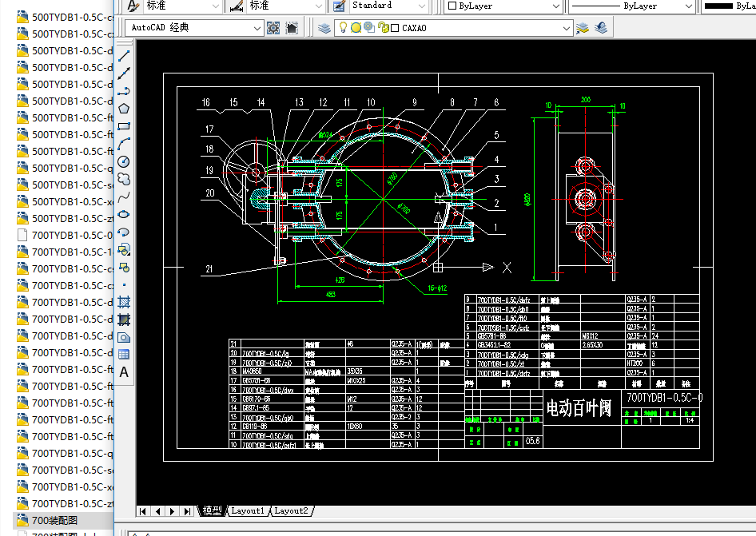
Task: Select the 700装配图 file in list
Action: pos(54,521)
